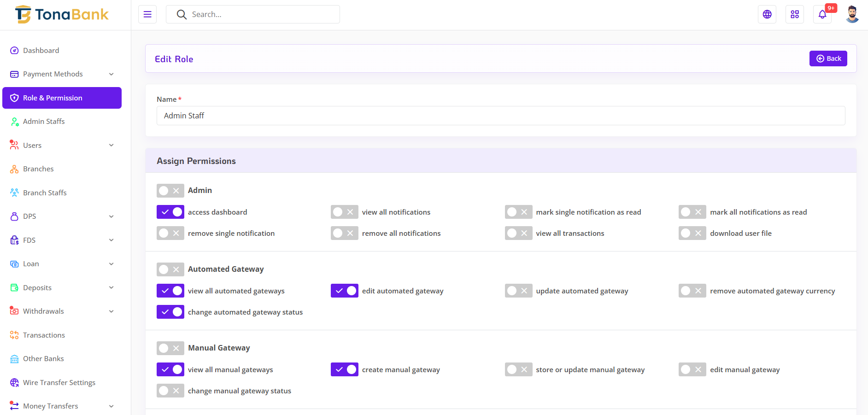Viewport: 868px width, 415px height.
Task: Click the user profile avatar
Action: point(852,14)
